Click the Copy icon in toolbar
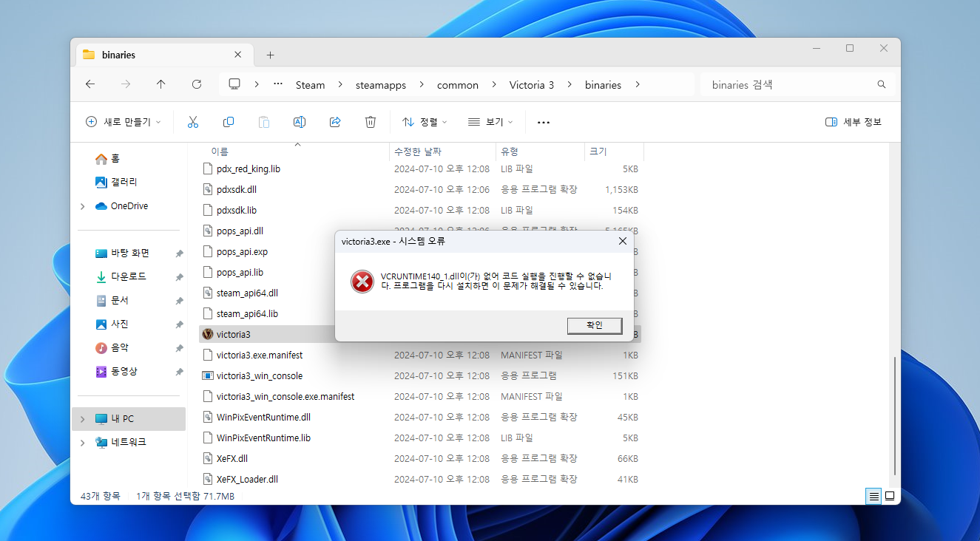This screenshot has width=980, height=541. (229, 122)
